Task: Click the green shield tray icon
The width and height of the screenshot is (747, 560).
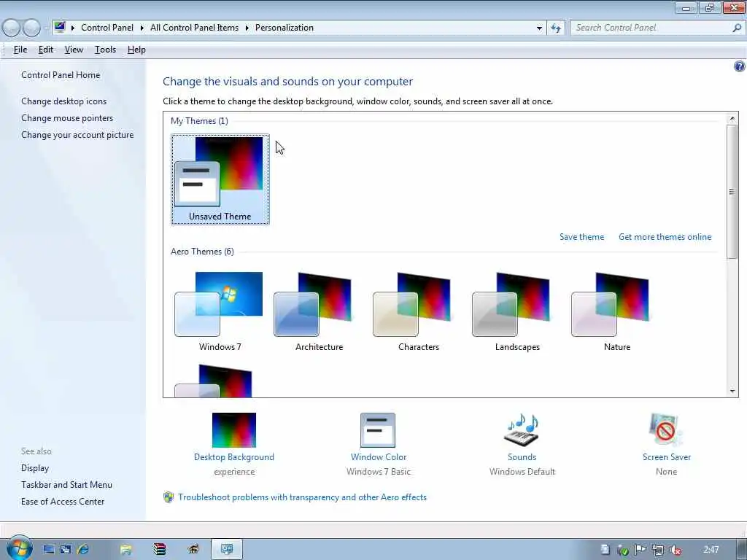Action: (x=623, y=551)
